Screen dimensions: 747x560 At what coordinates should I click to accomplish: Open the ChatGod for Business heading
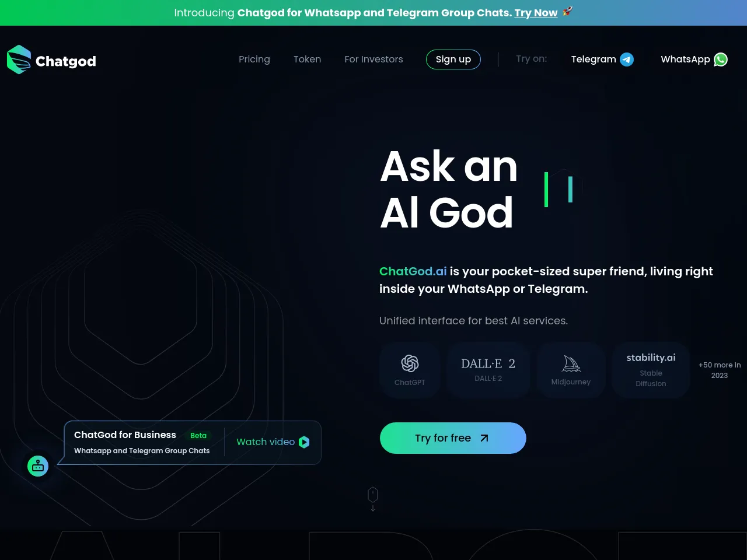pos(125,435)
